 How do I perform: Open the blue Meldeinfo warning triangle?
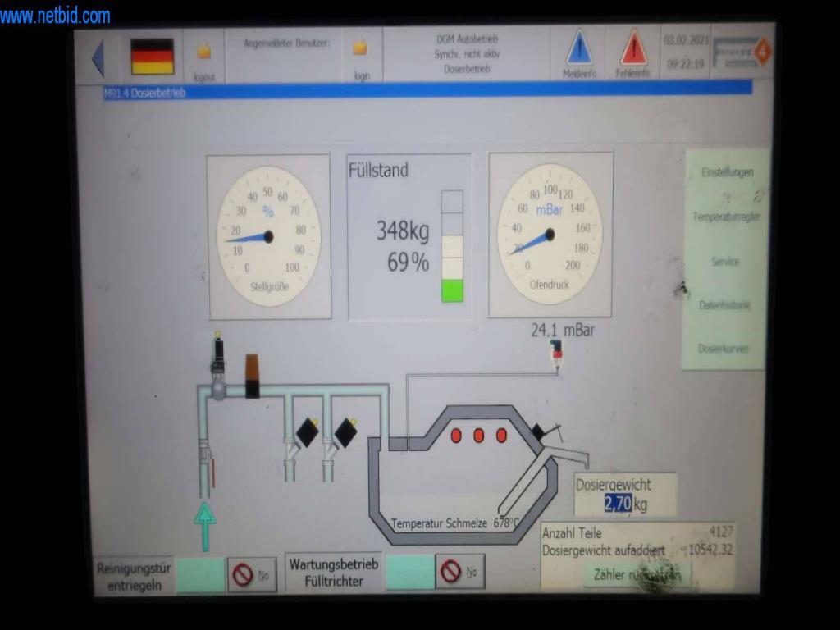579,48
